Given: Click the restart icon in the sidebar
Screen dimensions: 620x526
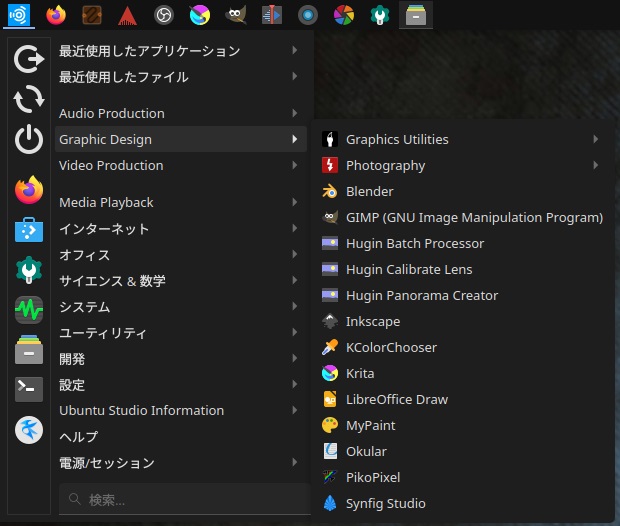Looking at the screenshot, I should (29, 99).
